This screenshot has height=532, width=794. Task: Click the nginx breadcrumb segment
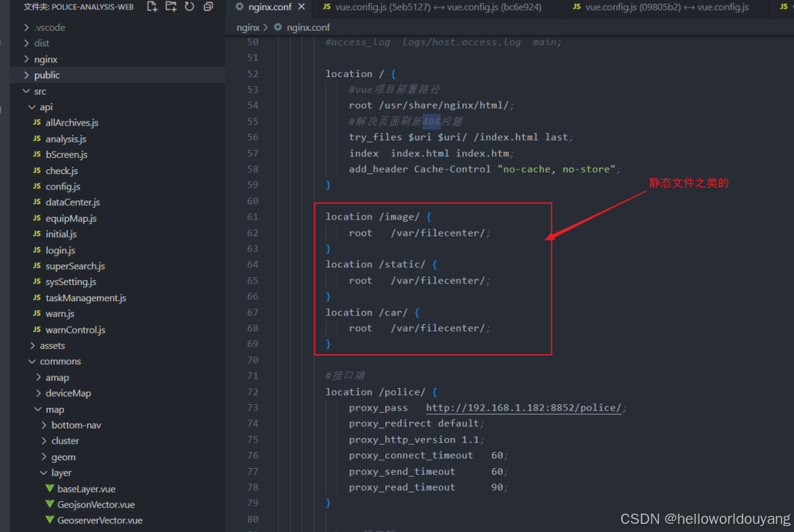(x=248, y=27)
